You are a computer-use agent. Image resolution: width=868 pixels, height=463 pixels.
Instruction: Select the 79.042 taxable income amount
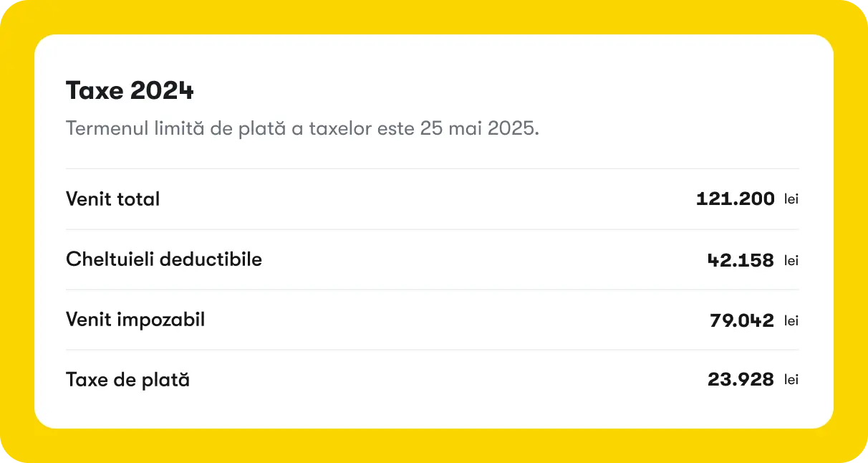coord(742,320)
